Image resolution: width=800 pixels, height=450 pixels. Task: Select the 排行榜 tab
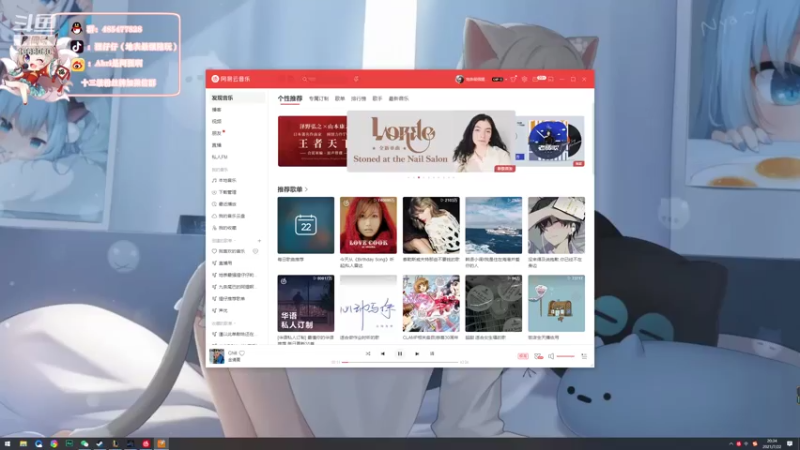point(359,98)
